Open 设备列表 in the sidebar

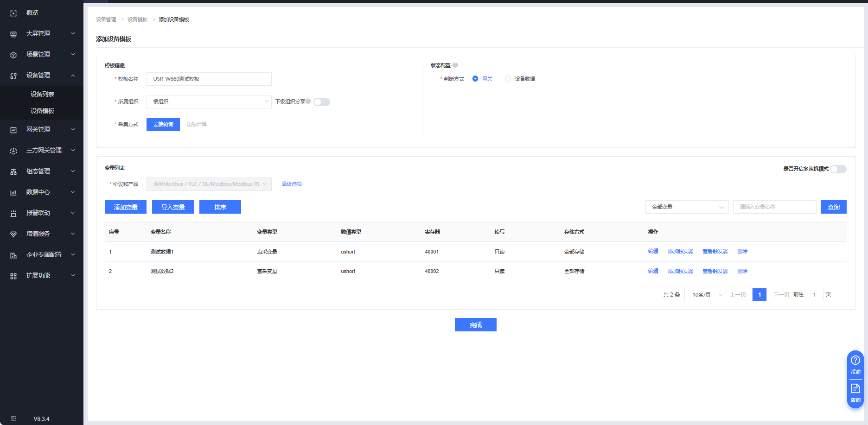click(x=42, y=94)
